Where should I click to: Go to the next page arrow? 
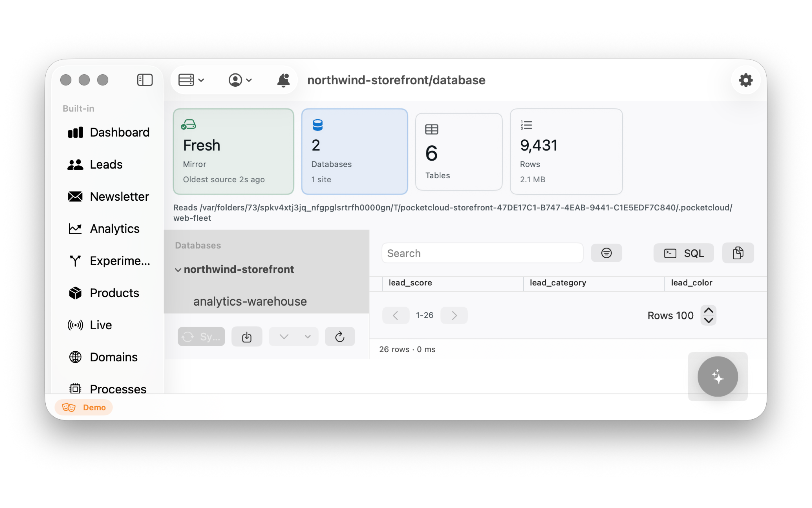pos(454,315)
